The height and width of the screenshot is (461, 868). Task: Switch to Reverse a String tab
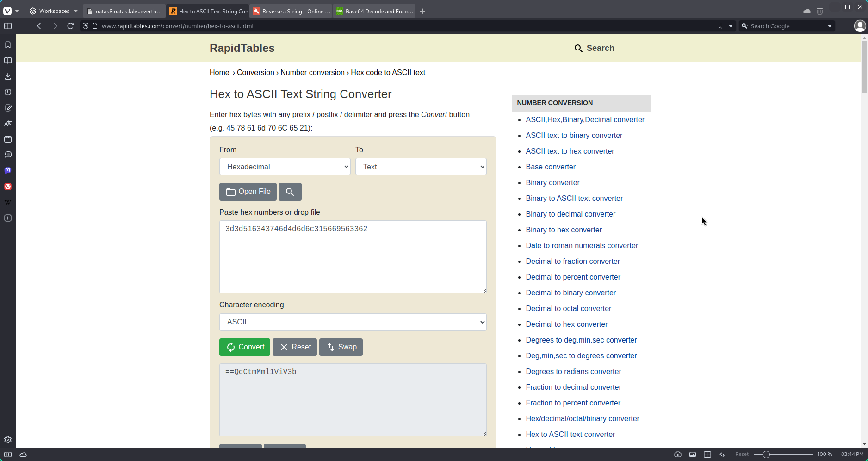(x=291, y=11)
